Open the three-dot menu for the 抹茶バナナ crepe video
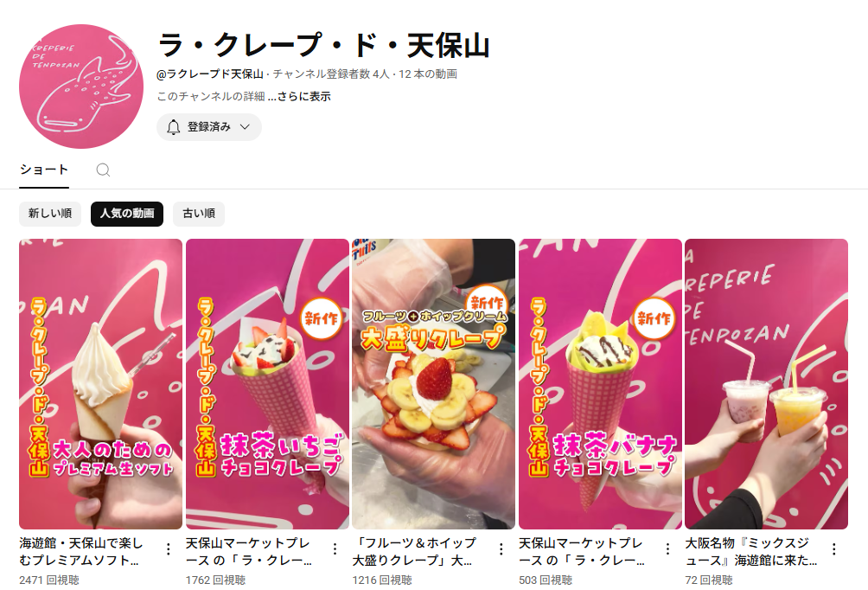 667,549
